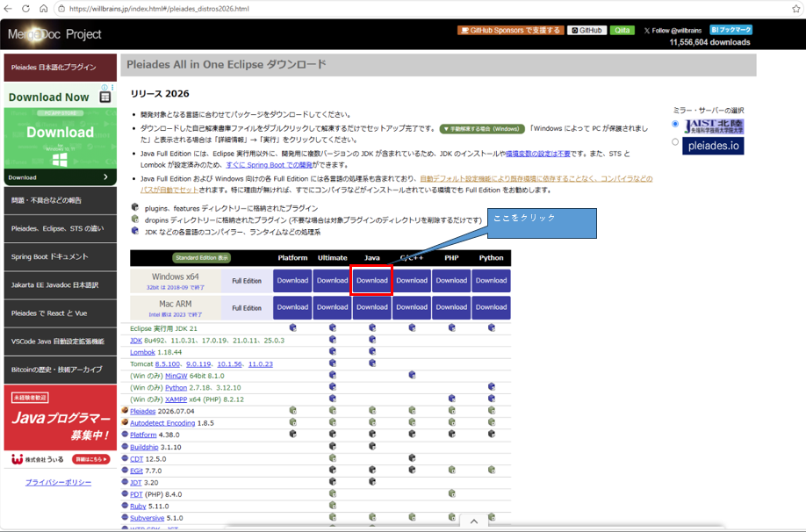Download Windows x64 Python Full Edition
This screenshot has height=532, width=806.
pos(491,281)
